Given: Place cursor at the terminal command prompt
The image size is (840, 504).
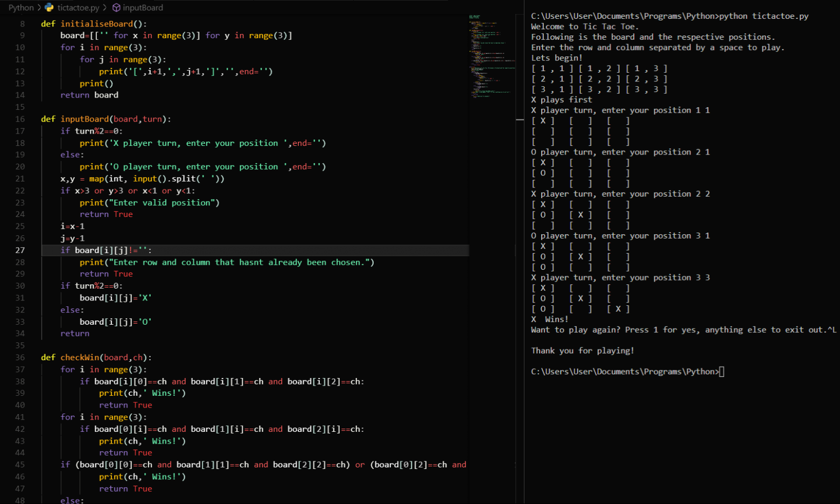Looking at the screenshot, I should [x=722, y=371].
